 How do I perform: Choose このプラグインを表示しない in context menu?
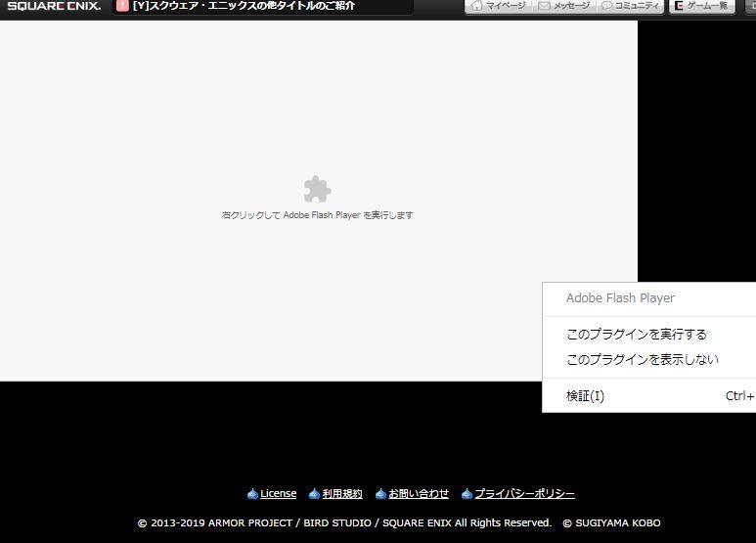642,360
